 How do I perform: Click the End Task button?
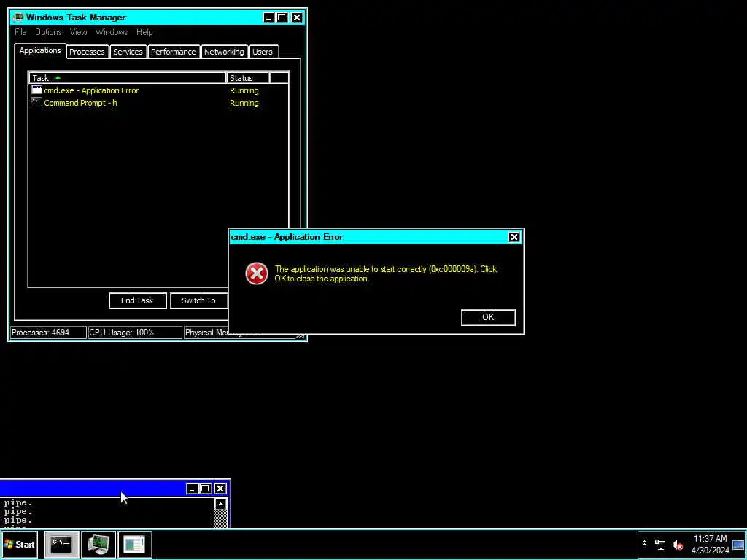pyautogui.click(x=137, y=300)
